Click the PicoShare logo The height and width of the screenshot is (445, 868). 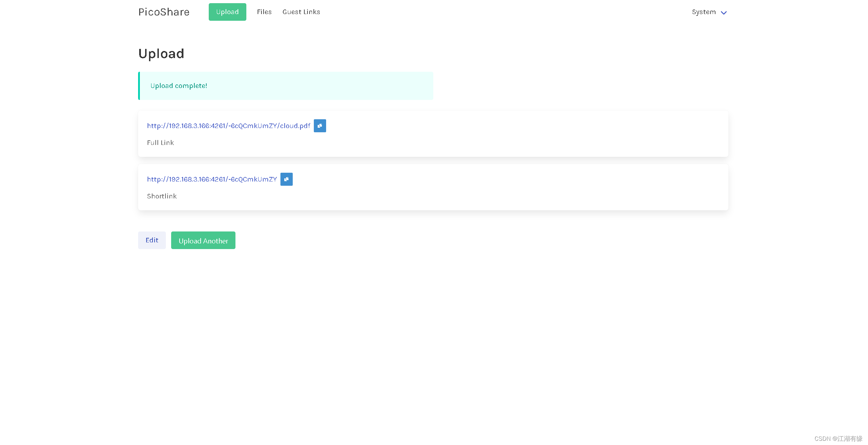tap(164, 12)
